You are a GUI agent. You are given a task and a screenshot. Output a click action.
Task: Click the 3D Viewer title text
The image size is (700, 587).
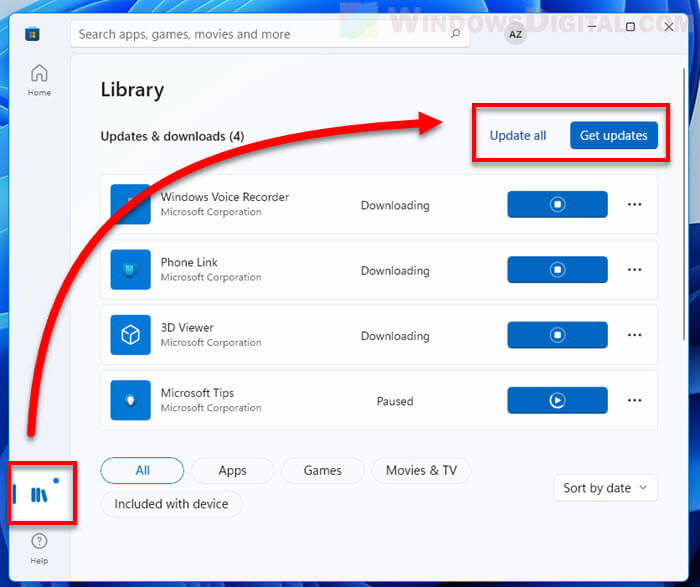click(x=187, y=328)
